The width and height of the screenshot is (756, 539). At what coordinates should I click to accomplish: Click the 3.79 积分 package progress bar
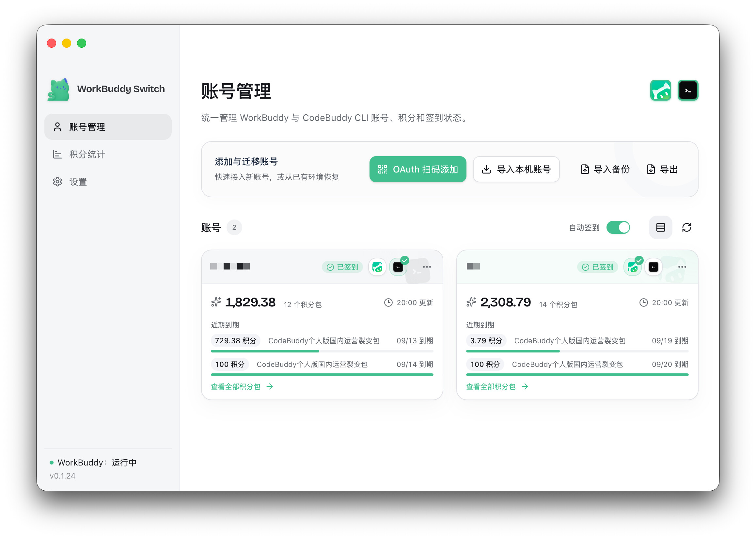tap(577, 351)
